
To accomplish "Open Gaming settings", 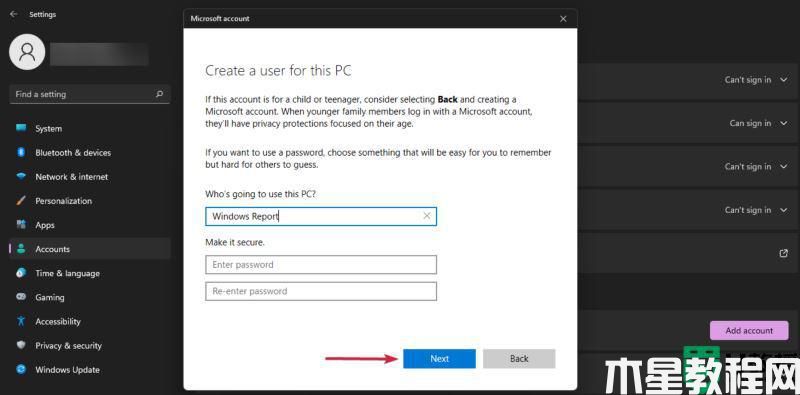I will click(90, 298).
